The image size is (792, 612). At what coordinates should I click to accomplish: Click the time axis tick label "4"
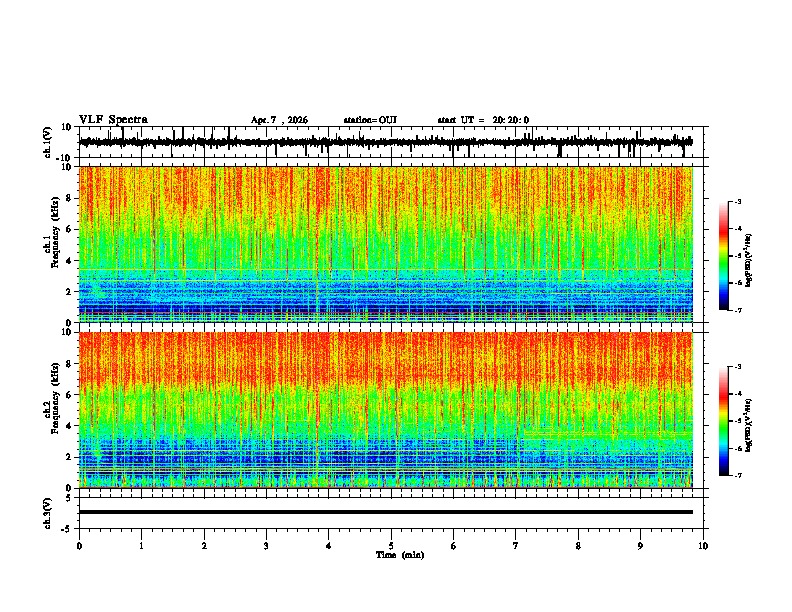tap(329, 546)
